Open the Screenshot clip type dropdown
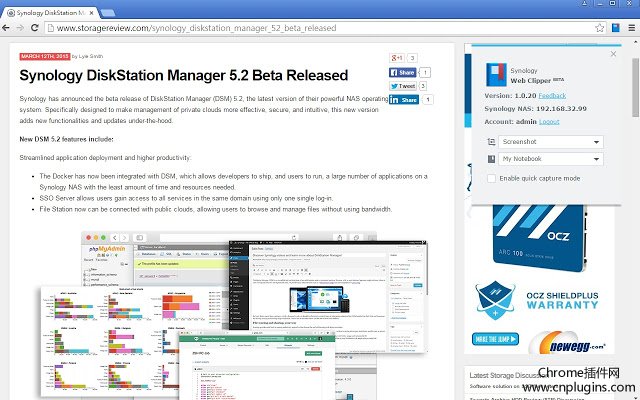Image resolution: width=640 pixels, height=400 pixels. pyautogui.click(x=551, y=142)
